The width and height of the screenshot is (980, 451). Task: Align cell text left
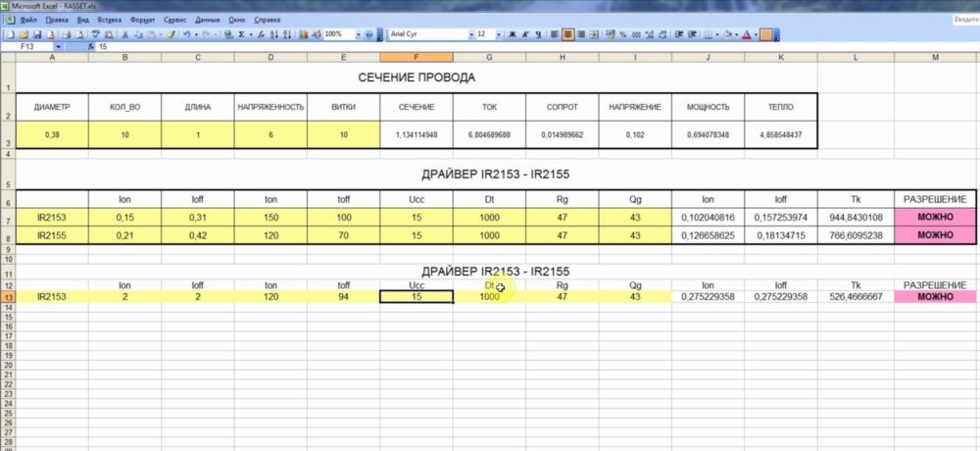pos(555,34)
